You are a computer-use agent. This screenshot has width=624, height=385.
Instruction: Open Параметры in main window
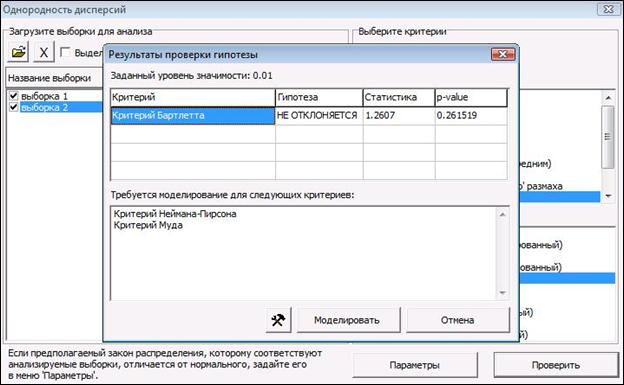point(415,365)
